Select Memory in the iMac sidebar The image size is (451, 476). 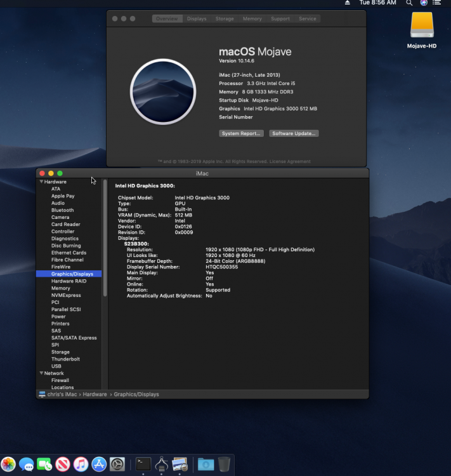click(x=61, y=288)
